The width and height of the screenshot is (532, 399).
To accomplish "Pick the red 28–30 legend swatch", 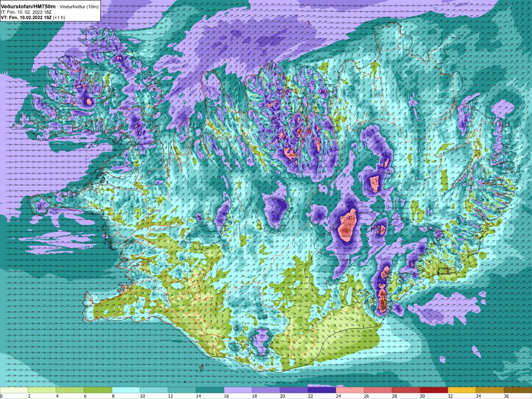I will click(406, 390).
